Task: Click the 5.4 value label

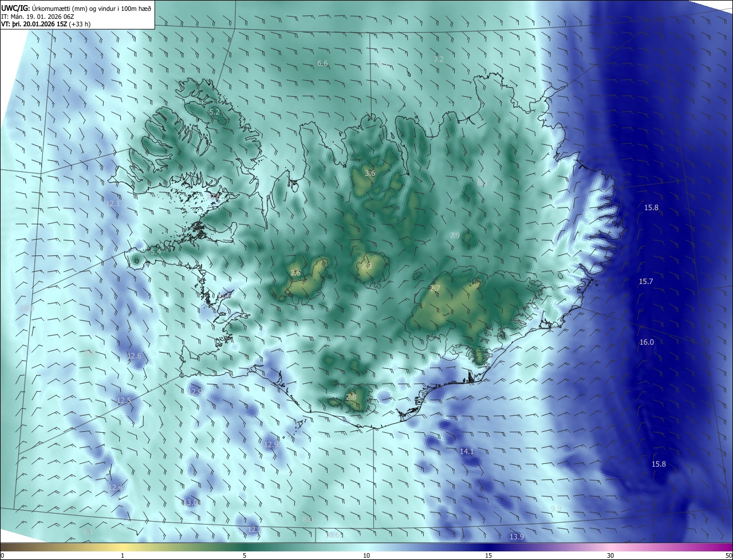Action: tap(156, 251)
